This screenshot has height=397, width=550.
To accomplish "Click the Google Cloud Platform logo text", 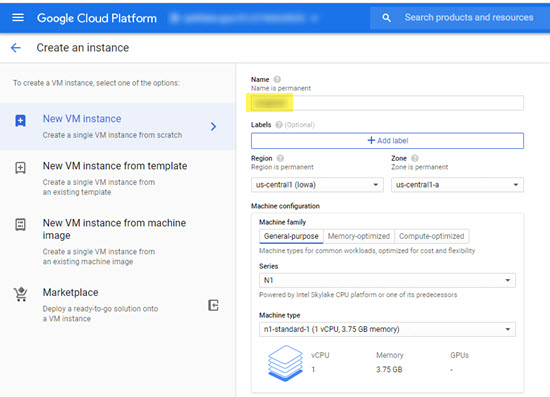I will pos(97,18).
